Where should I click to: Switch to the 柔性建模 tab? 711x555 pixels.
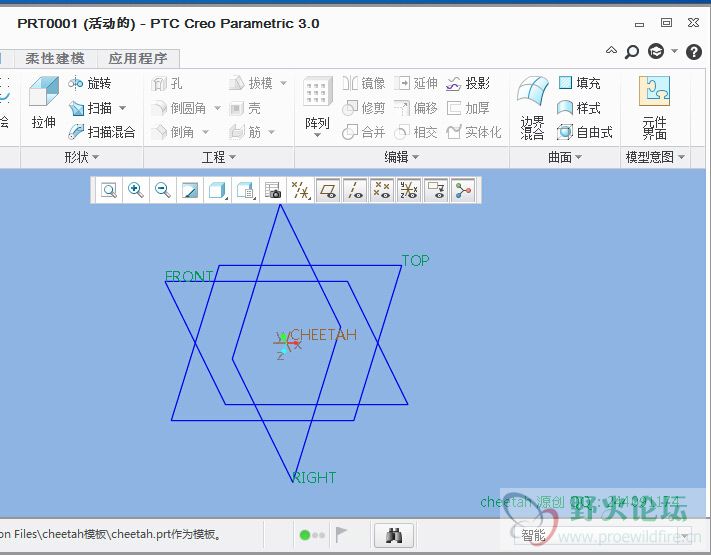click(55, 58)
